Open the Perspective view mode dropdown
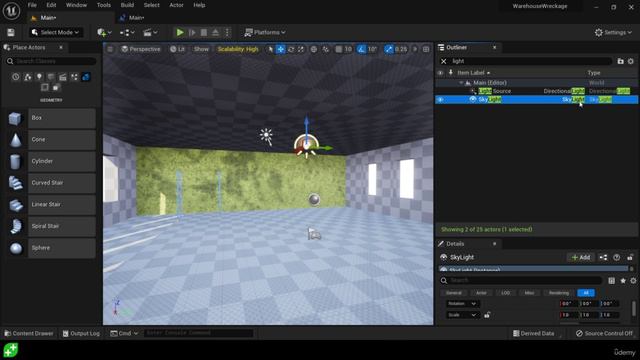The image size is (640, 360). click(141, 49)
